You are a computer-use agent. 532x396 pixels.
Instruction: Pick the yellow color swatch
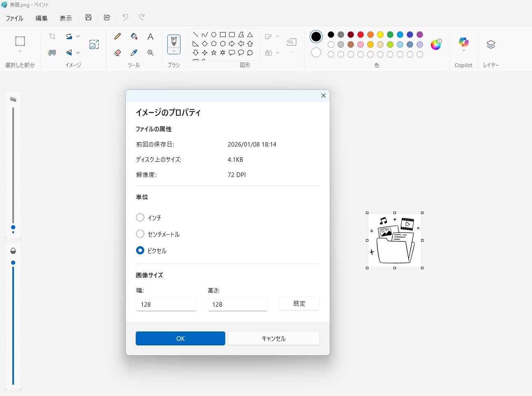click(380, 35)
